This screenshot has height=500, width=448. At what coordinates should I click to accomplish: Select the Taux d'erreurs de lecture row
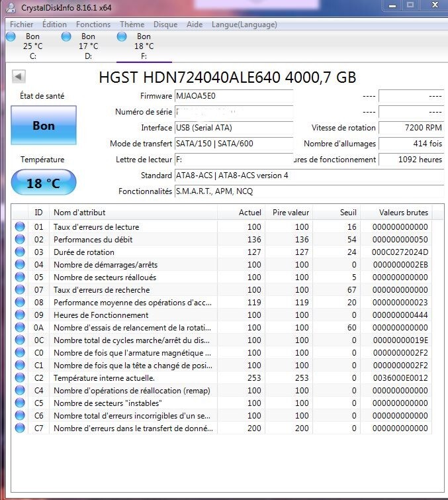click(x=222, y=226)
